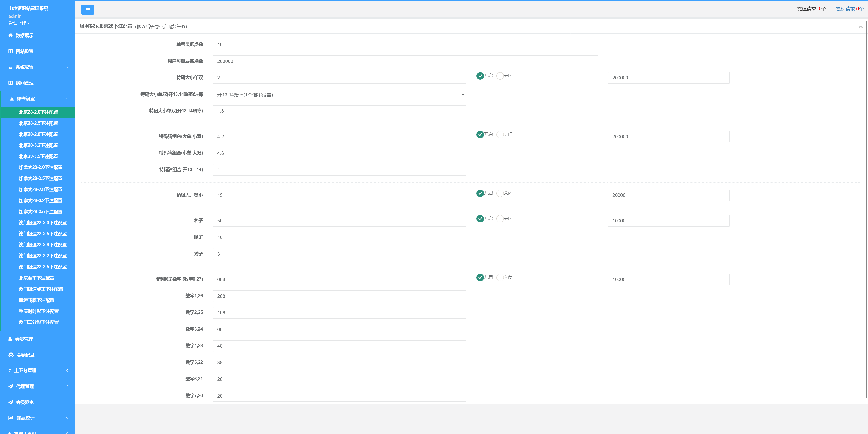This screenshot has height=434, width=868.
Task: Click the home icon beside 数据展示
Action: [10, 35]
